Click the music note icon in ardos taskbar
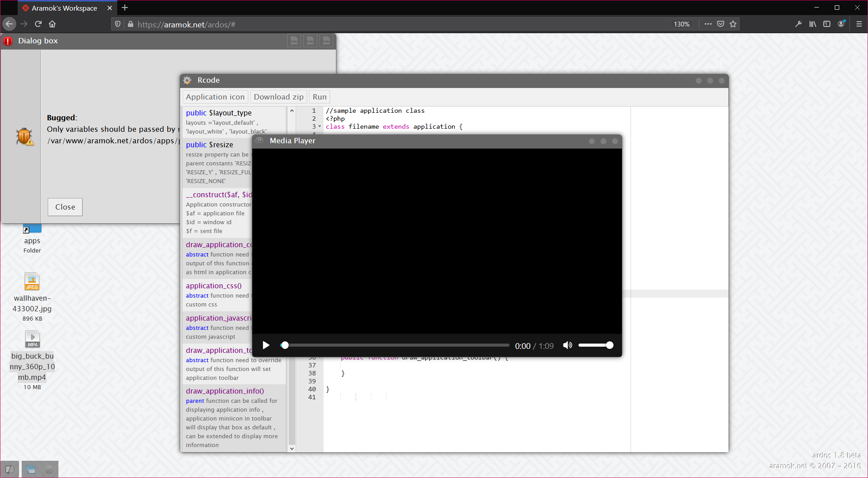This screenshot has height=478, width=868. pos(49,469)
